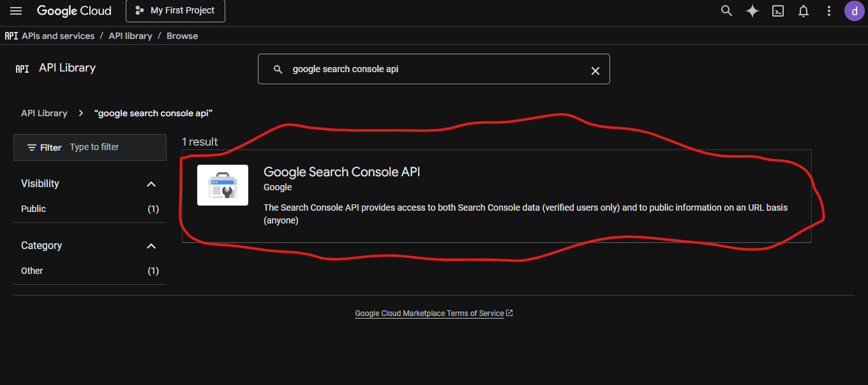Screen dimensions: 868x385
Task: Click APIs and services in the breadcrumb
Action: 58,36
